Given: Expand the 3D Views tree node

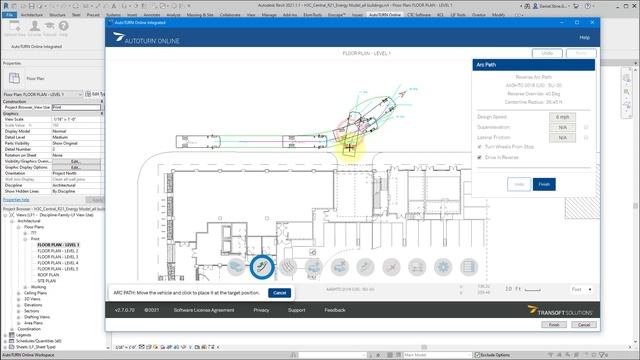Looking at the screenshot, I should coord(19,299).
